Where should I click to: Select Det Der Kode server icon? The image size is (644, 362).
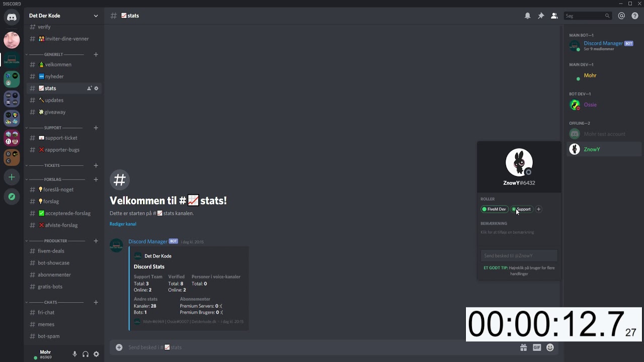[12, 60]
